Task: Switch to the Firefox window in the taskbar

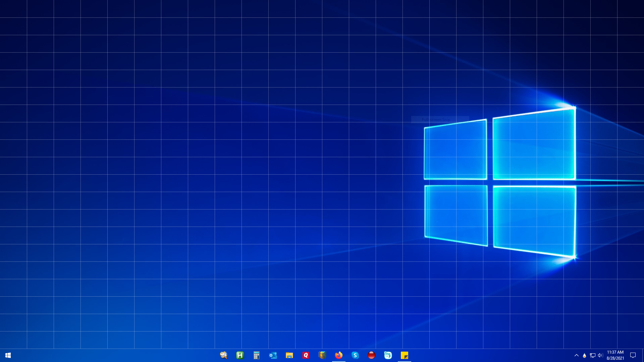Action: pos(339,355)
